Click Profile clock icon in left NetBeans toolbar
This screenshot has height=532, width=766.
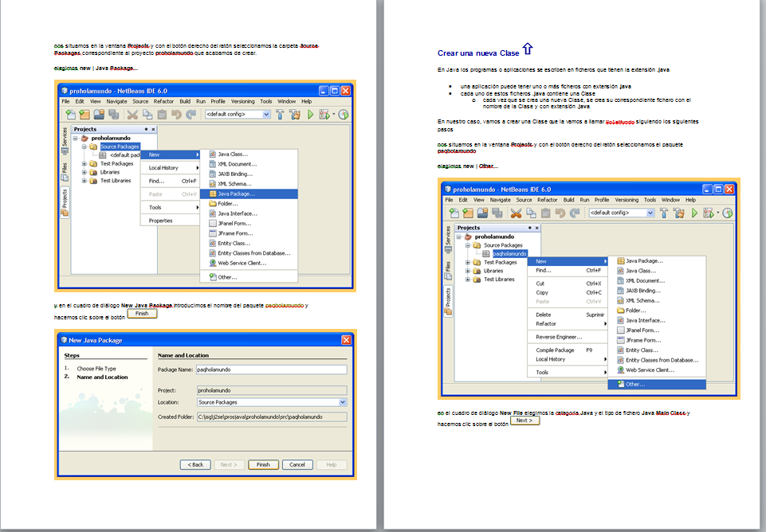click(344, 115)
